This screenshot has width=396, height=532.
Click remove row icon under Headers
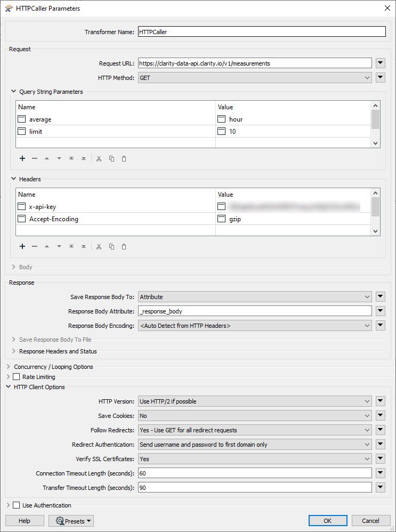pos(35,246)
